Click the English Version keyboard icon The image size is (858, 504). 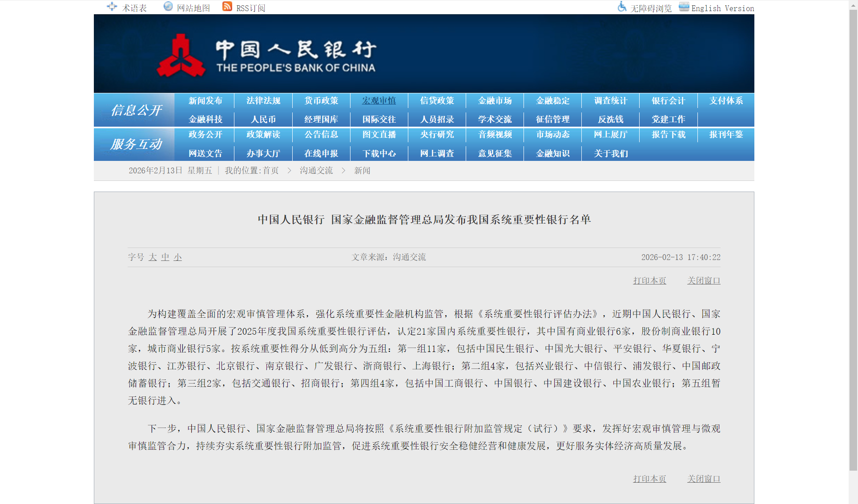[x=684, y=7]
